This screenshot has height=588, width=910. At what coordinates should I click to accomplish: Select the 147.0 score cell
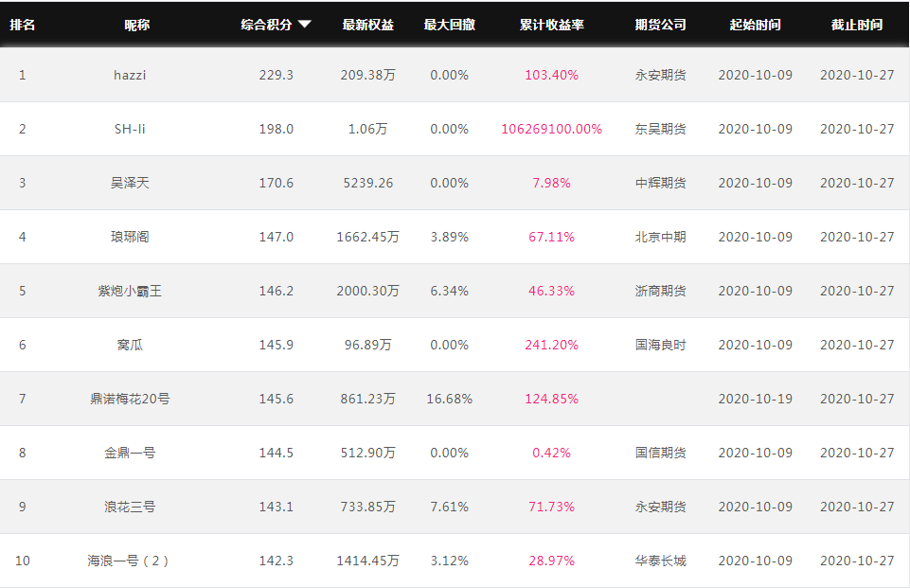pos(277,237)
